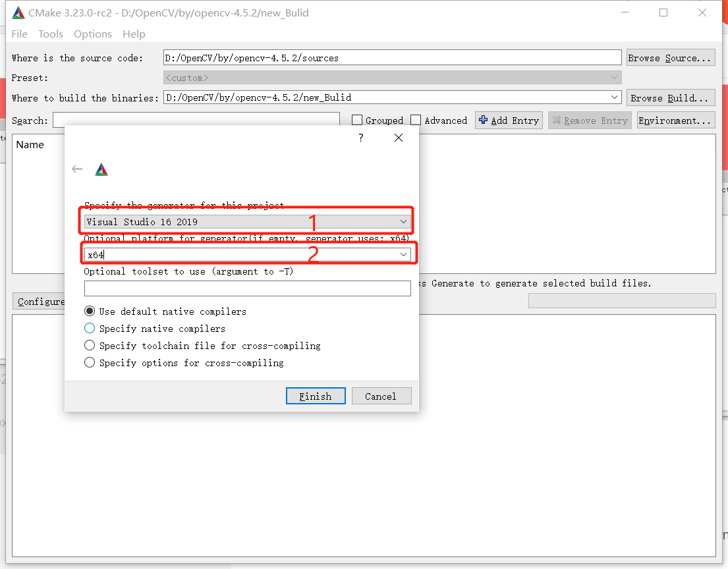This screenshot has height=569, width=728.
Task: Click the Search input field
Action: coord(196,120)
